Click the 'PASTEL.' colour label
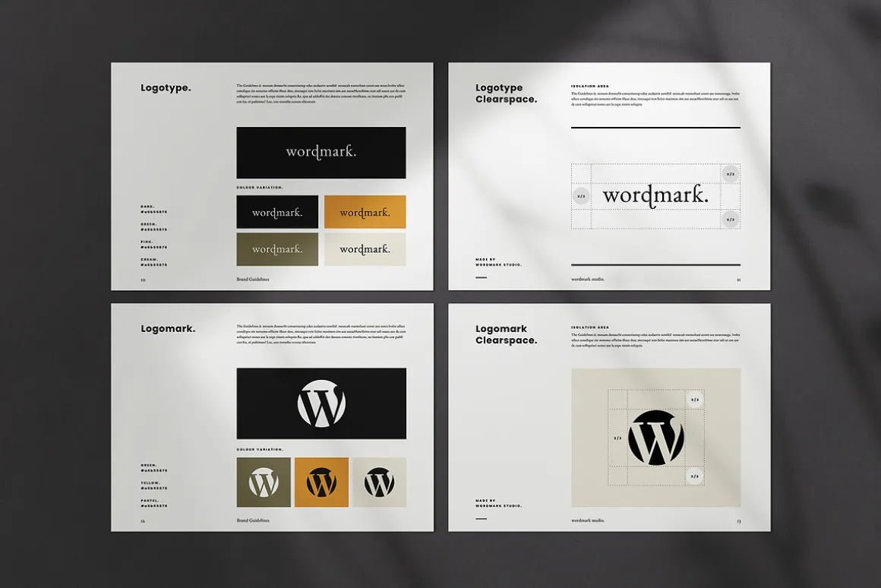881x588 pixels. click(x=150, y=501)
